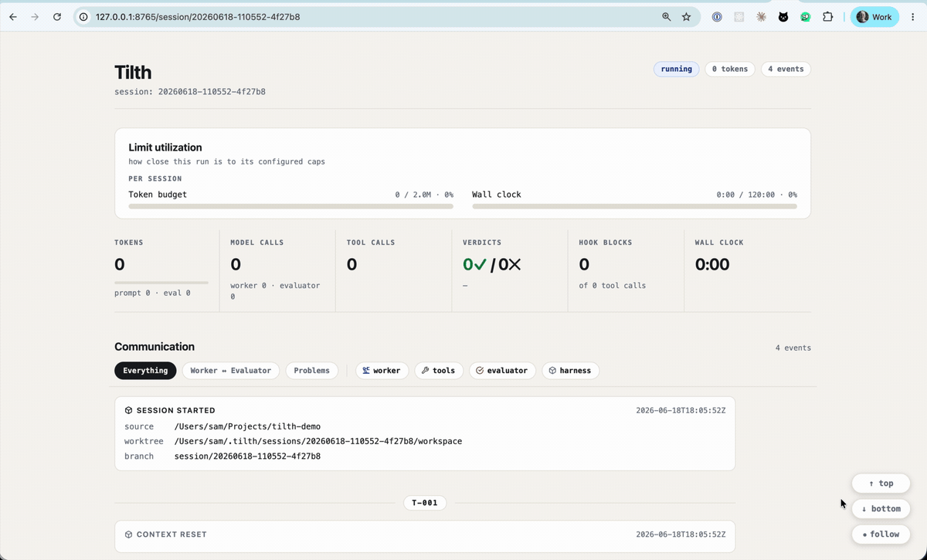Jump to bottom of the event list
927x560 pixels.
pos(881,509)
